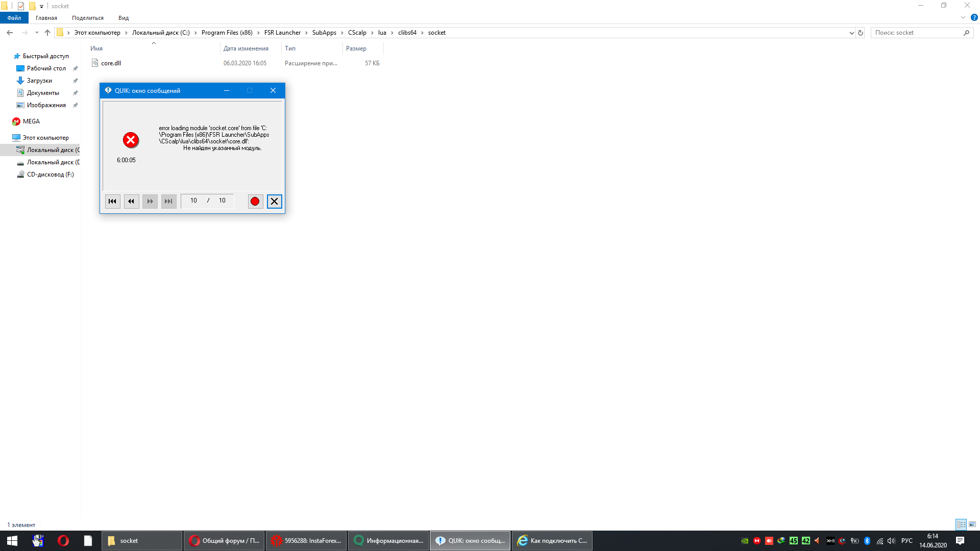Open the Файл menu
This screenshot has height=551, width=980.
point(14,18)
